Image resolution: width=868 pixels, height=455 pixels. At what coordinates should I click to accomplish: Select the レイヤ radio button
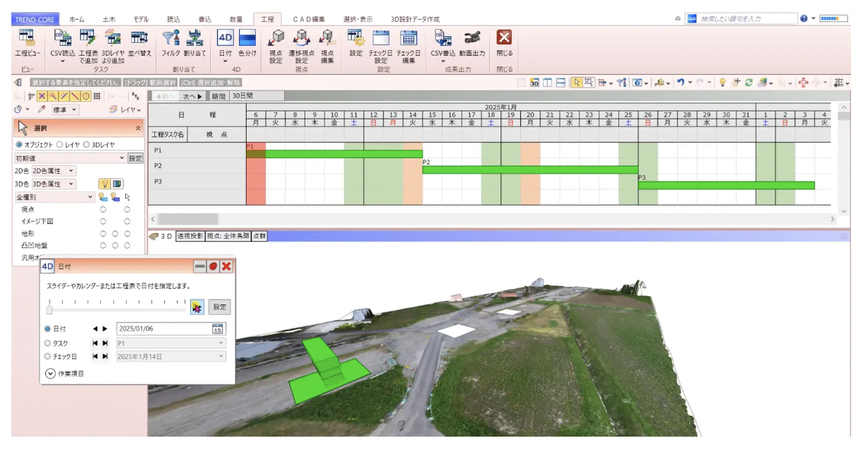59,145
